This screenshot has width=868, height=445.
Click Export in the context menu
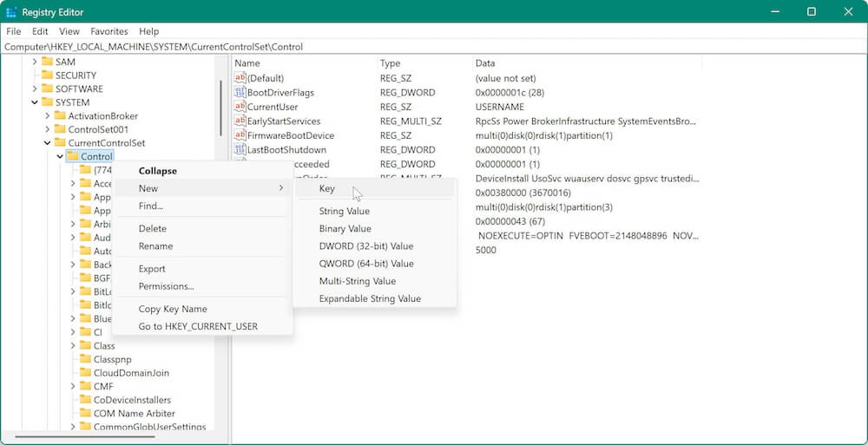(152, 269)
